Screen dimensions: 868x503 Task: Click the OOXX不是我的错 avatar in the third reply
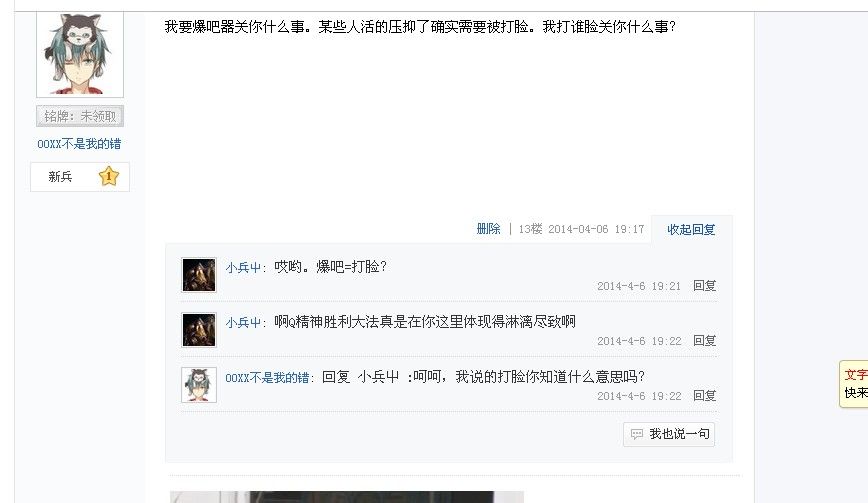click(x=199, y=385)
